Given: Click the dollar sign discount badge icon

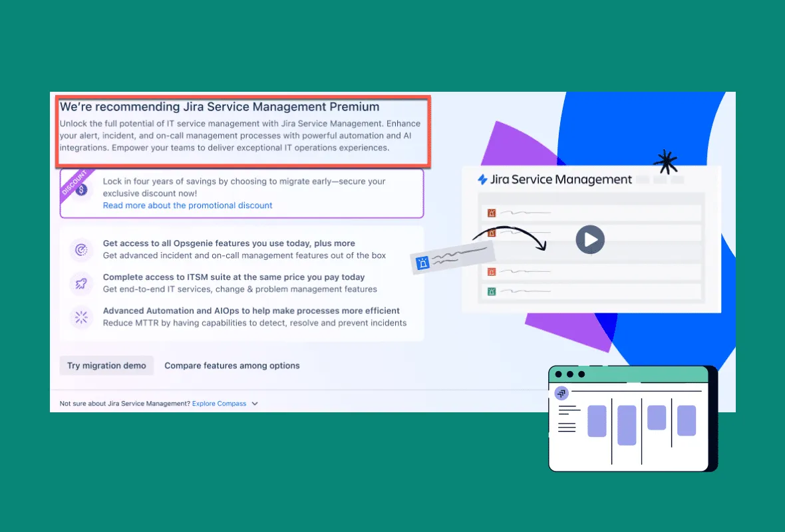Looking at the screenshot, I should pyautogui.click(x=82, y=190).
